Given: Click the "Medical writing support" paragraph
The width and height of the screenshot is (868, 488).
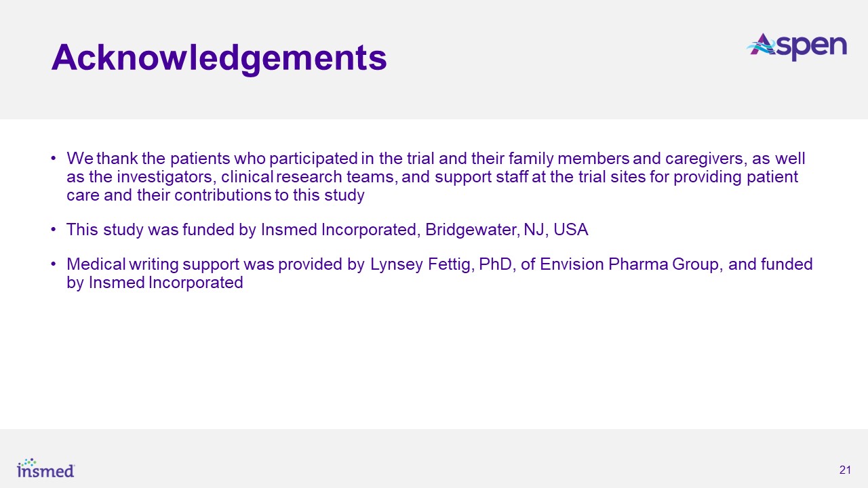Looking at the screenshot, I should pos(439,273).
